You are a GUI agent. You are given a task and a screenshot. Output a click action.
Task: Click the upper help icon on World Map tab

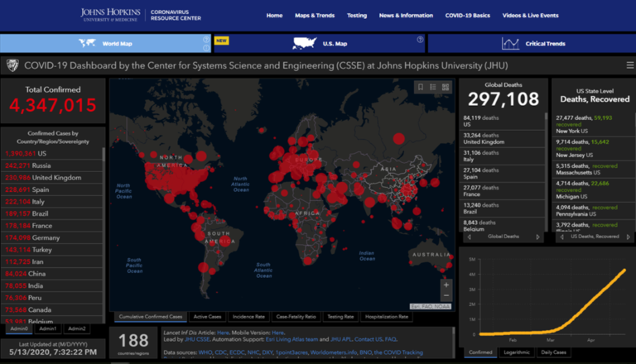[206, 40]
